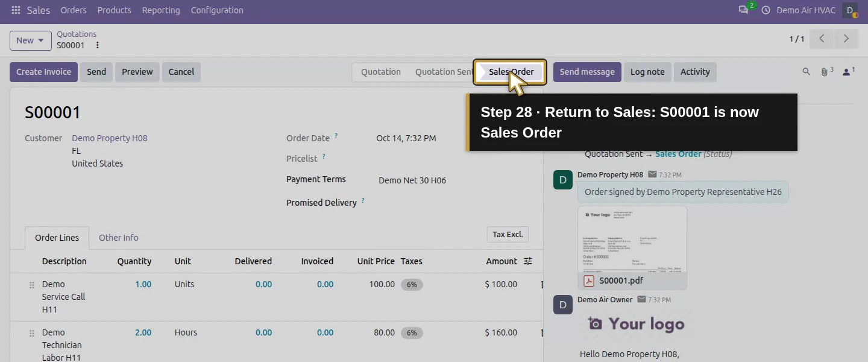
Task: Click unit price 100.00
Action: [382, 284]
